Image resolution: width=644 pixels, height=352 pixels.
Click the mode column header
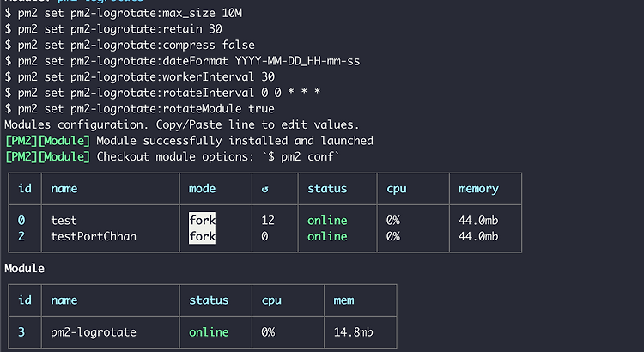203,189
